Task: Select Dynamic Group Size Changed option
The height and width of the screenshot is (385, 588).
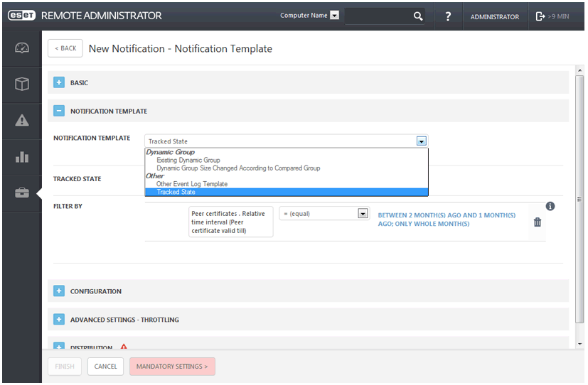Action: [x=238, y=168]
